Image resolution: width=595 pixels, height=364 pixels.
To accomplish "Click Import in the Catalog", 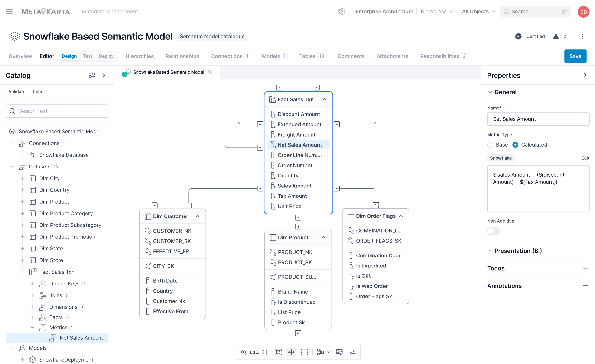I will (x=40, y=91).
